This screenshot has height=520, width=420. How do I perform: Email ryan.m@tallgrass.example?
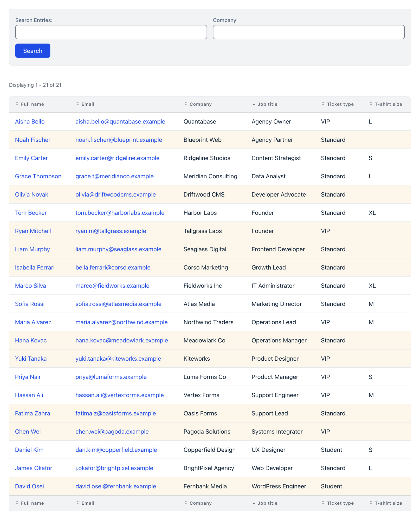(x=111, y=231)
